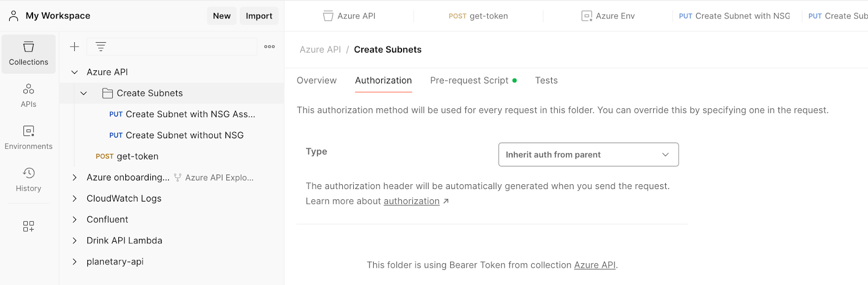Open the Collections sidebar section
Image resolution: width=868 pixels, height=285 pixels.
[x=29, y=54]
